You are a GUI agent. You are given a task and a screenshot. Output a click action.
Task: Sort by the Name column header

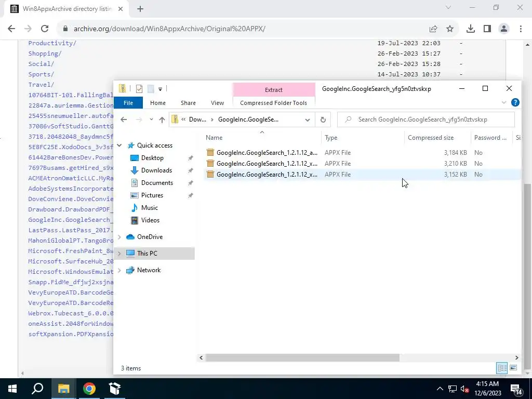tap(214, 138)
